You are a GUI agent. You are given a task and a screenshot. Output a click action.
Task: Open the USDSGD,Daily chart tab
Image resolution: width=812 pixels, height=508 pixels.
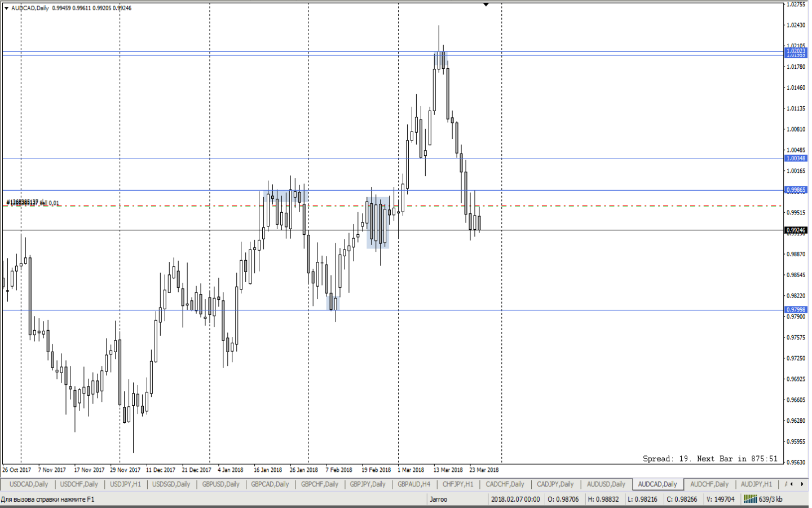tap(171, 484)
